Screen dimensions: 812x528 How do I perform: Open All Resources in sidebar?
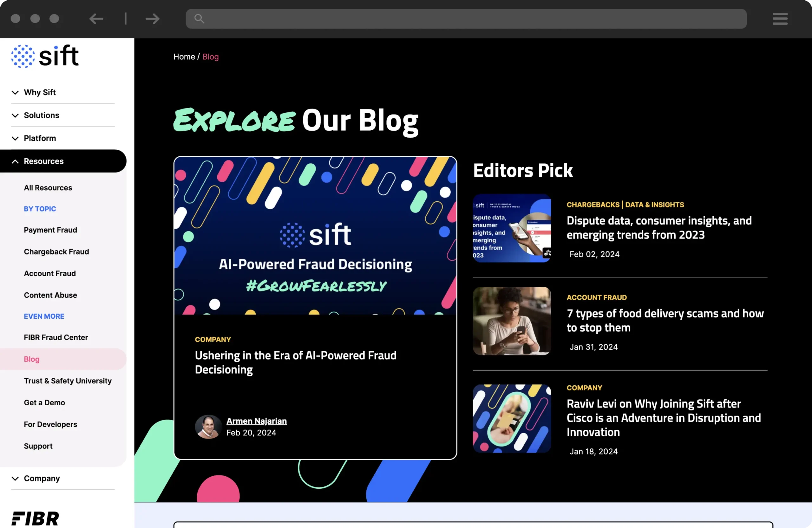[x=48, y=188]
